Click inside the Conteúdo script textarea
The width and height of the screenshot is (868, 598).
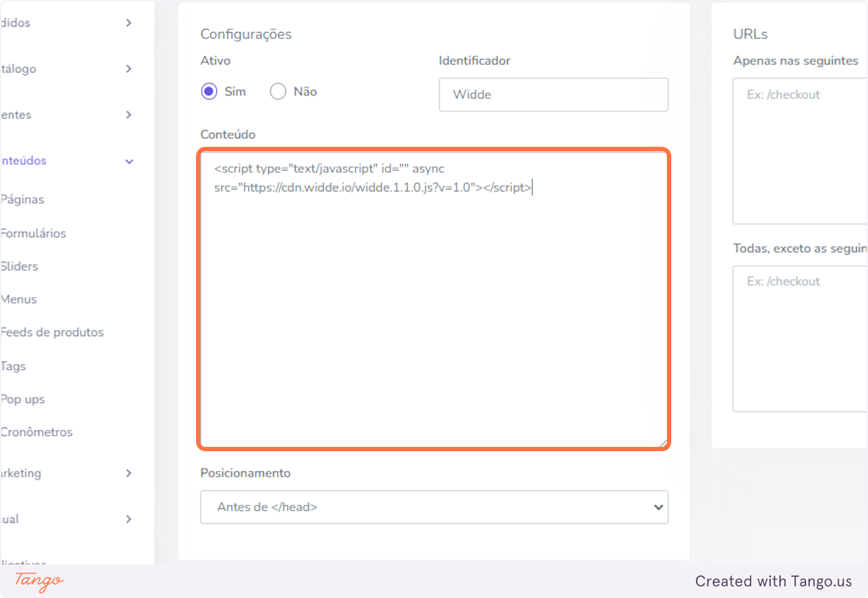pyautogui.click(x=433, y=299)
